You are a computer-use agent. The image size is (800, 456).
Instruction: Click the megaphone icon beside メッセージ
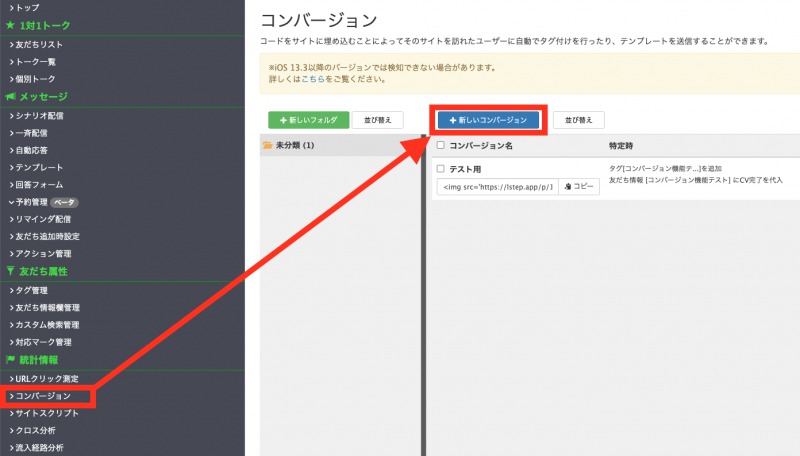(10, 97)
